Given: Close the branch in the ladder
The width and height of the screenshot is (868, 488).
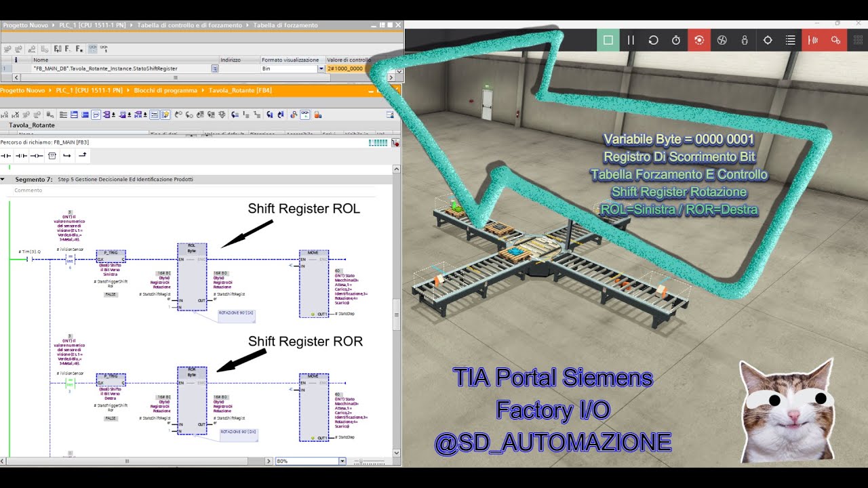Looking at the screenshot, I should pos(82,156).
